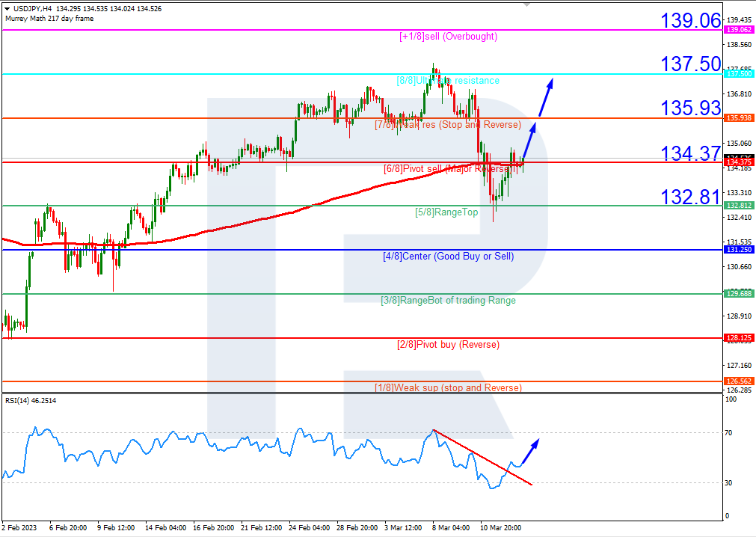Select the [1/8]Weak sup level label

pos(447,388)
